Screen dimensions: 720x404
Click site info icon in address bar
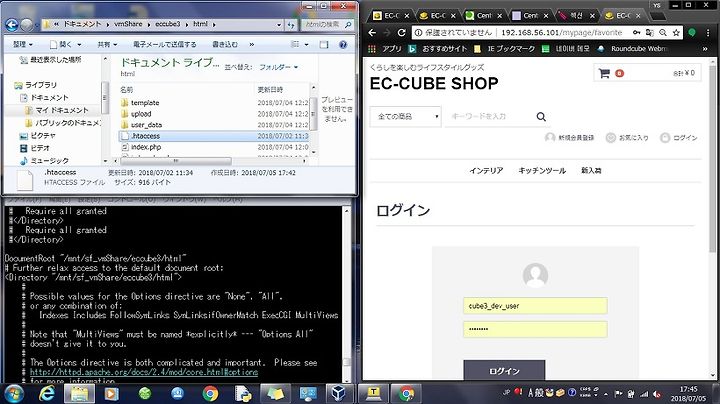[x=418, y=33]
